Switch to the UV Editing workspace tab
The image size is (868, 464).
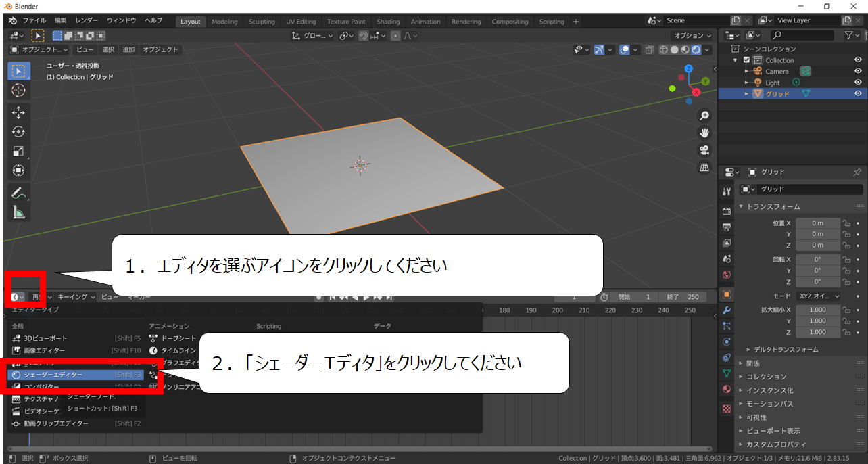tap(301, 22)
